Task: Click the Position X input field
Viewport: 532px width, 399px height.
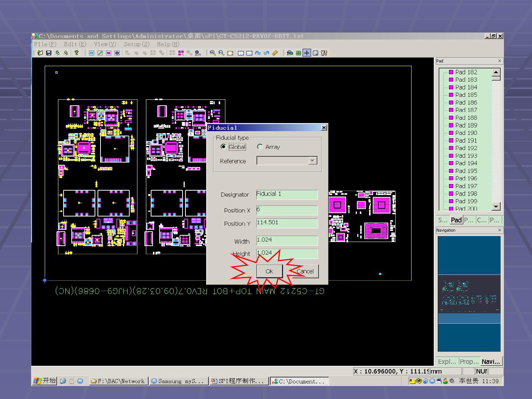Action: coord(287,210)
